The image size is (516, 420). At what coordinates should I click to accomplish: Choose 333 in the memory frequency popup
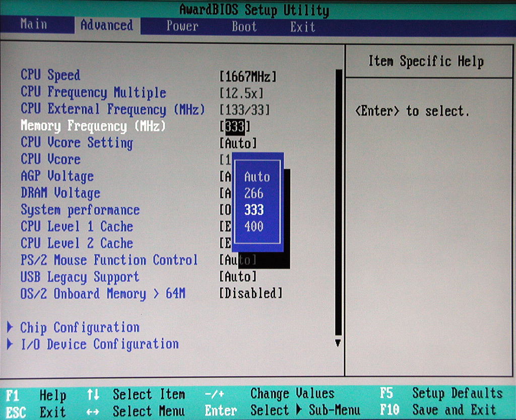coord(254,210)
